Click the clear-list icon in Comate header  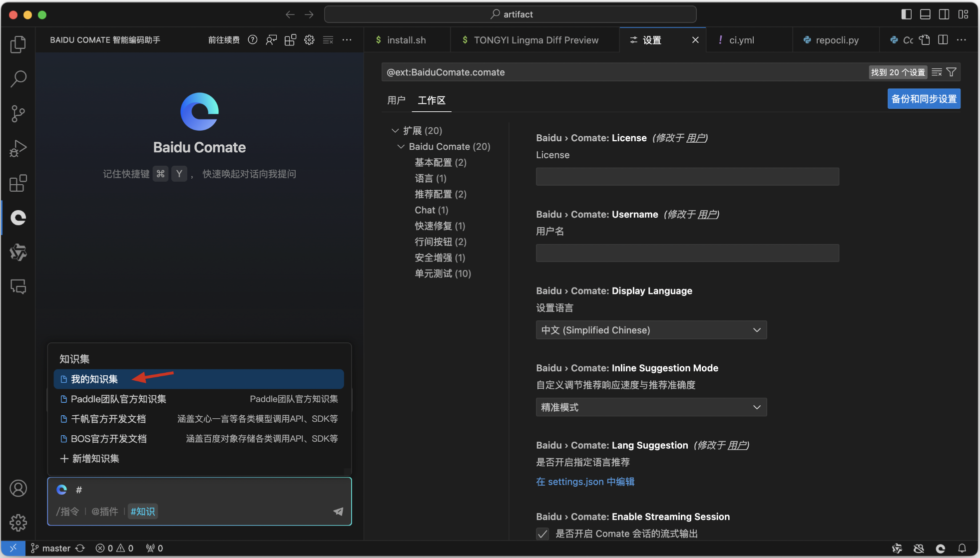tap(328, 40)
